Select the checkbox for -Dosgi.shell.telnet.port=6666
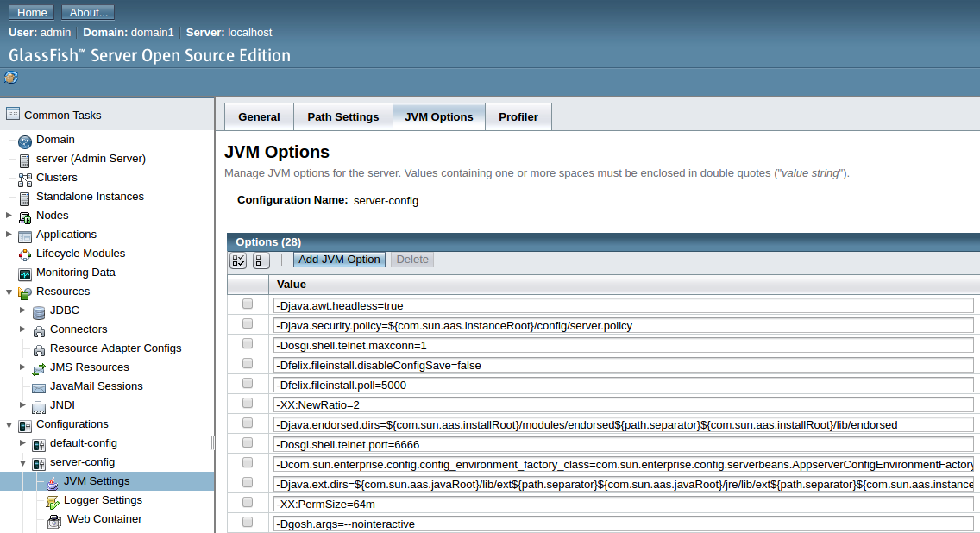980x533 pixels. pyautogui.click(x=248, y=442)
